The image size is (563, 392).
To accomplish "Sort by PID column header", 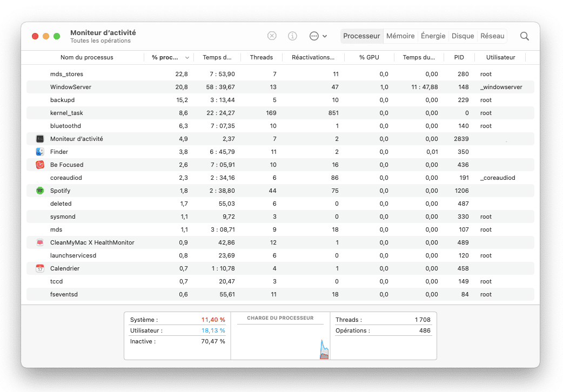I will tap(459, 57).
